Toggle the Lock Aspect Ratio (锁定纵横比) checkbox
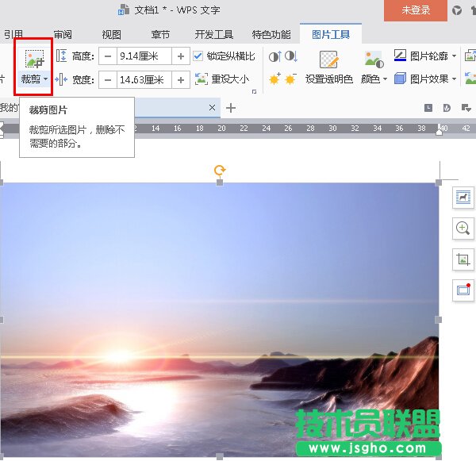Screen dimensions: 476x461 pos(198,56)
